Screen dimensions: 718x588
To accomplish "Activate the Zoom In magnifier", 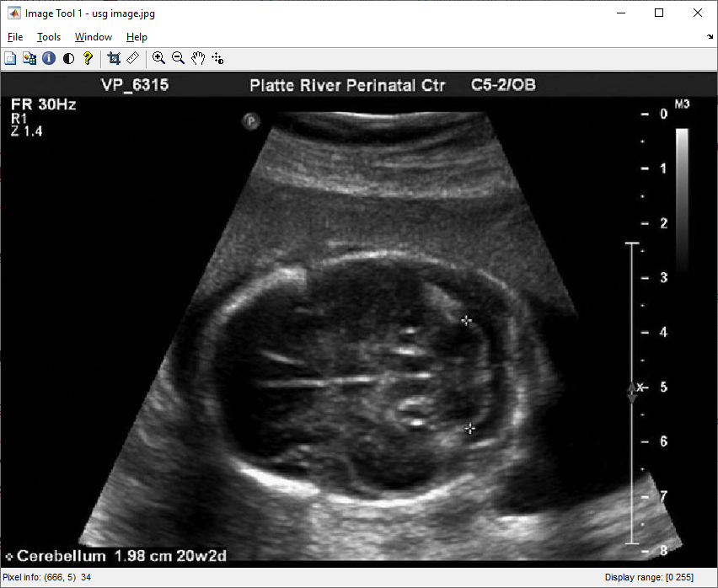I will click(158, 58).
